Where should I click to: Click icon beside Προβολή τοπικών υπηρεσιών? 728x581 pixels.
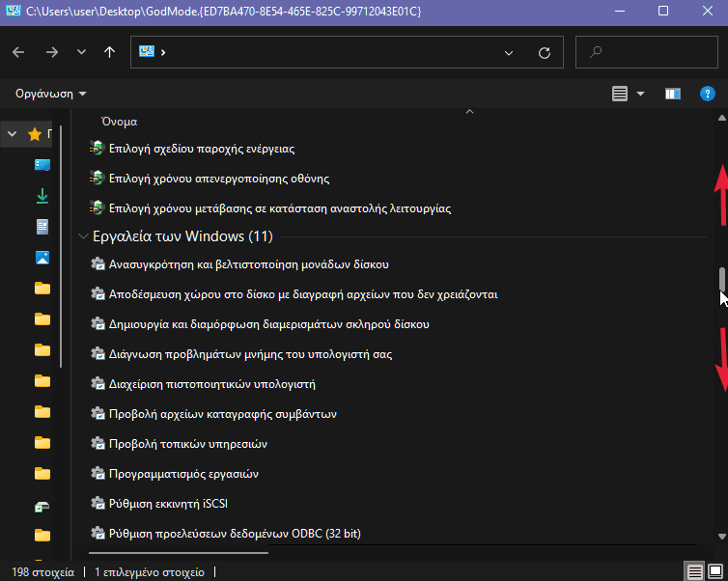coord(98,444)
